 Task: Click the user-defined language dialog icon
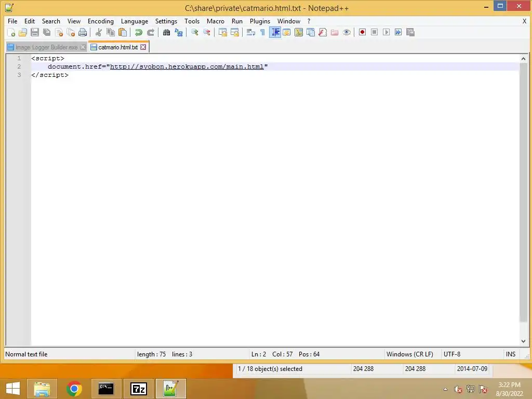pos(287,32)
